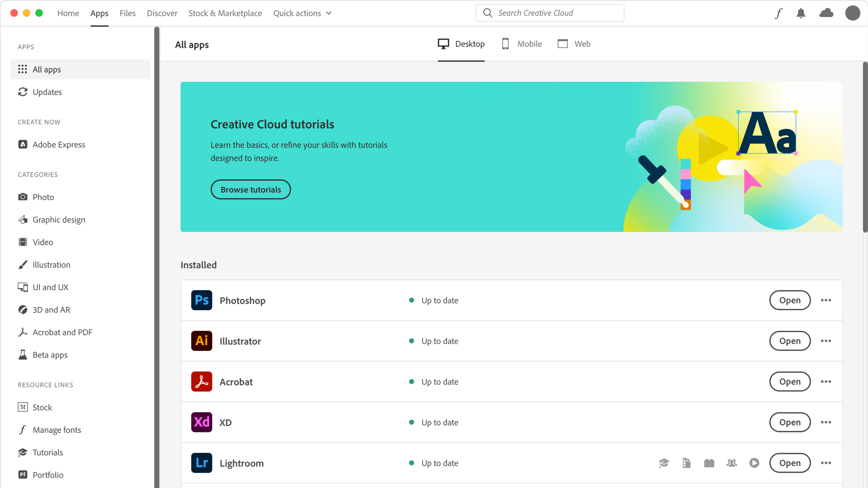Screen dimensions: 868x488
Task: Expand the Quick actions dropdown
Action: pos(302,13)
